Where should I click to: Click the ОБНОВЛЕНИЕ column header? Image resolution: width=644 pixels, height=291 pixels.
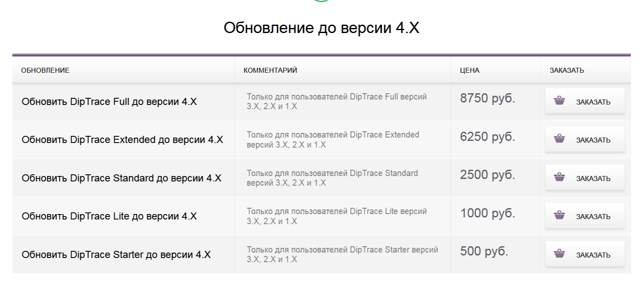(45, 70)
